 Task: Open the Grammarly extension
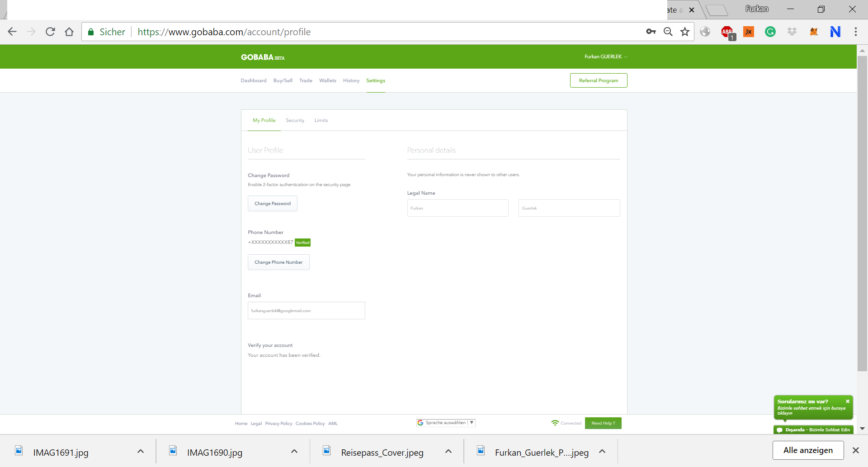click(770, 32)
